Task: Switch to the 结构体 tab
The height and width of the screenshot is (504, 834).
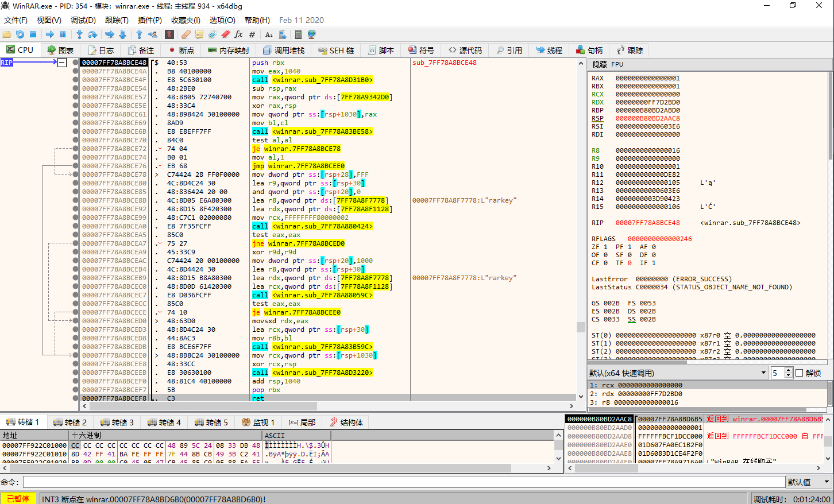Action: point(346,422)
